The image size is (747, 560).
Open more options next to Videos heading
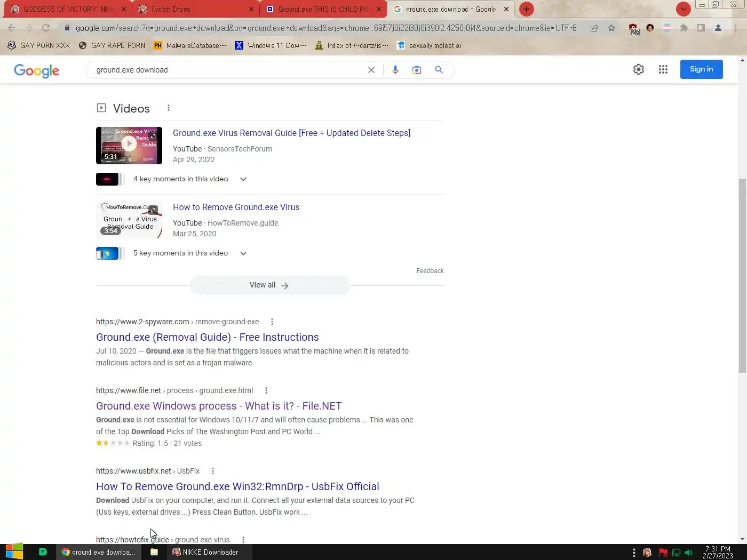click(169, 108)
